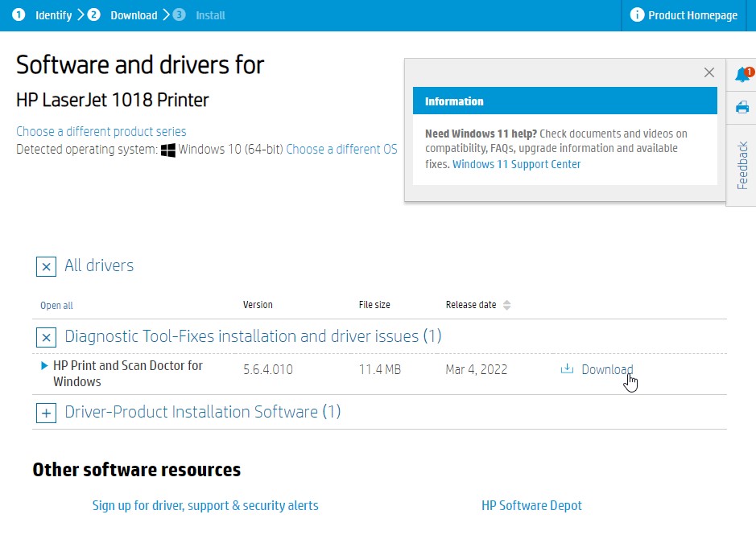
Task: Collapse the All drivers section
Action: 46,266
